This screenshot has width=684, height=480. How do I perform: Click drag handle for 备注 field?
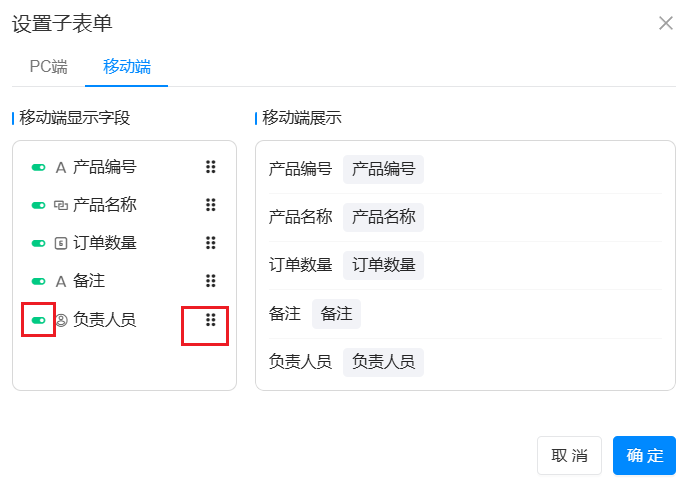210,281
